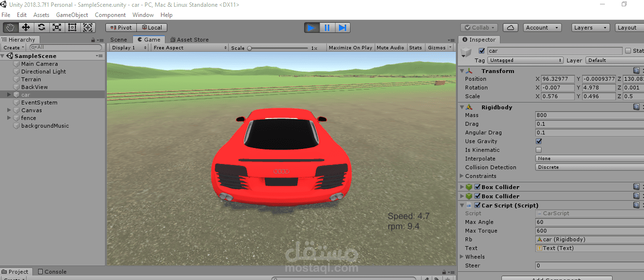This screenshot has width=644, height=280.
Task: Adjust the Game view Scale slider
Action: tap(278, 48)
